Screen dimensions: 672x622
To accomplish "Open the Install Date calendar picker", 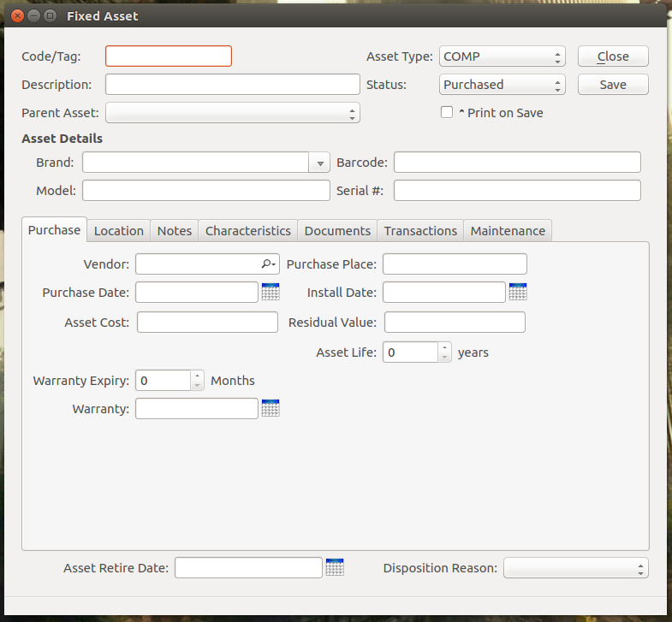I will click(x=518, y=292).
